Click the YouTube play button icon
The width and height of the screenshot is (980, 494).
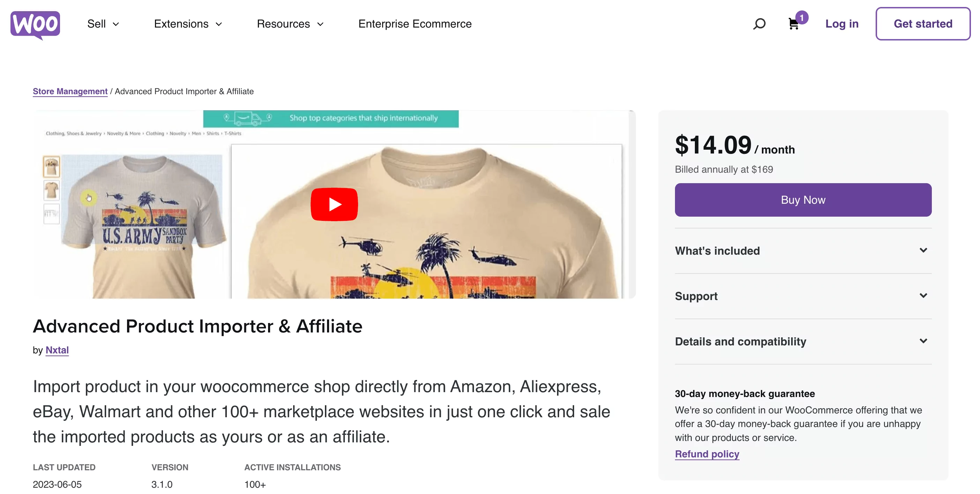point(333,204)
